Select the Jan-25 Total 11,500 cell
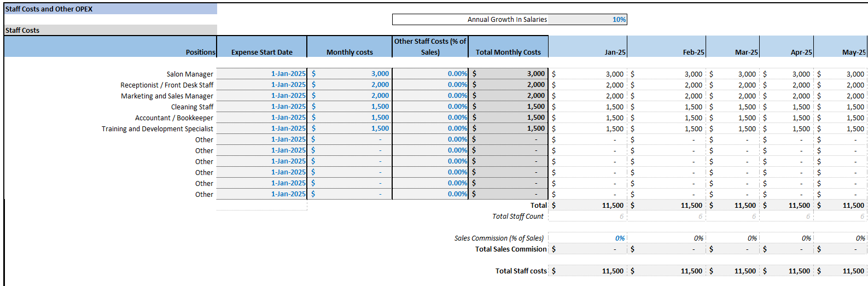Image resolution: width=868 pixels, height=286 pixels. [588, 205]
